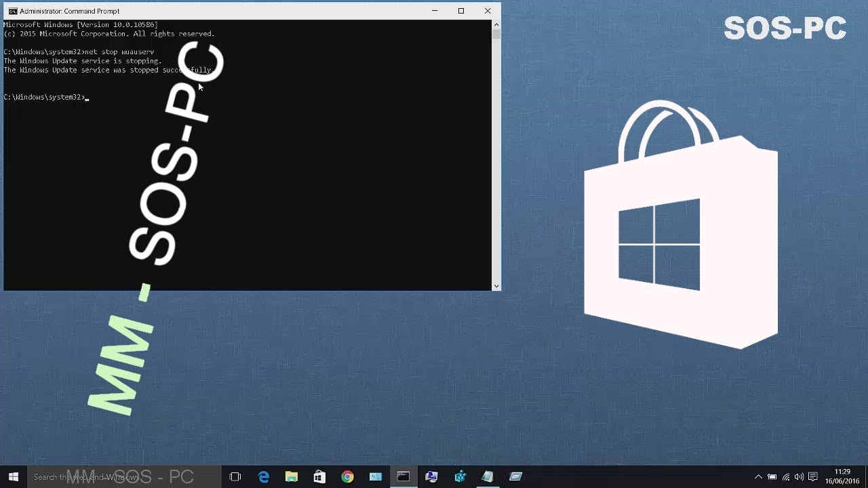Minimize the Command Prompt window
This screenshot has width=868, height=488.
coord(435,11)
